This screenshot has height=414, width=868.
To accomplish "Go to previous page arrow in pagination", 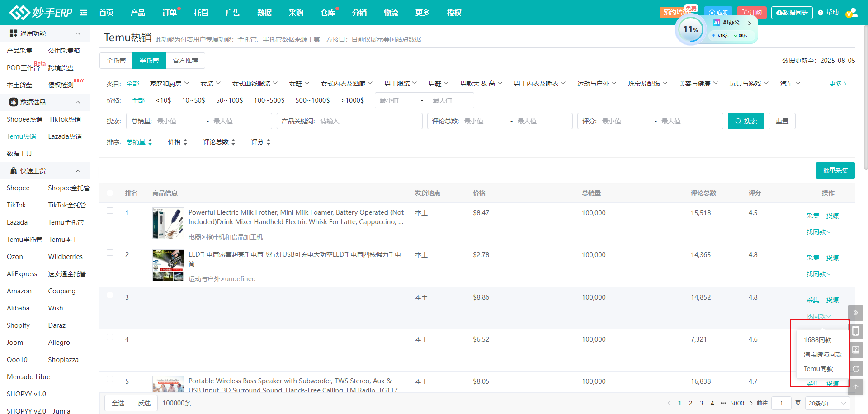I will click(x=669, y=403).
